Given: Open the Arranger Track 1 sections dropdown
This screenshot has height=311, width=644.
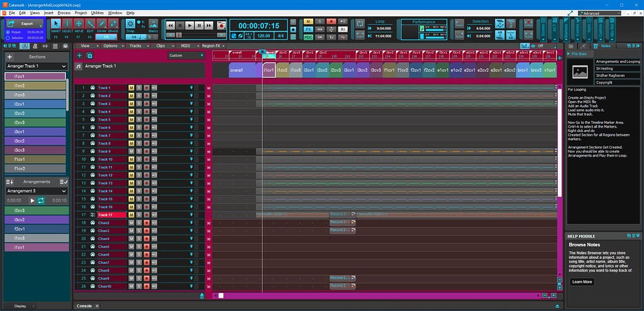Looking at the screenshot, I should pyautogui.click(x=64, y=66).
